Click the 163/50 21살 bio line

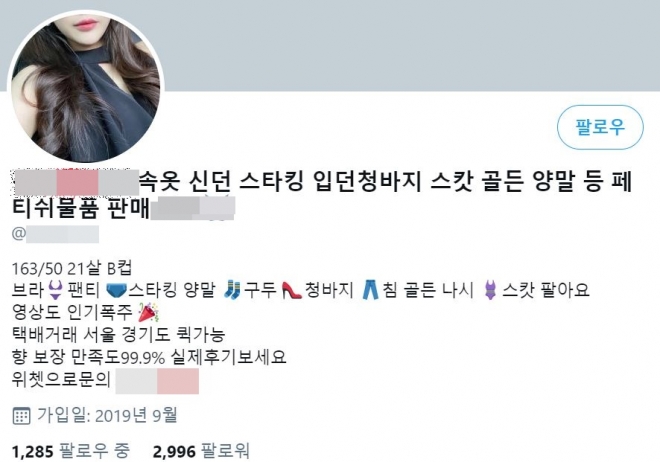tap(72, 268)
